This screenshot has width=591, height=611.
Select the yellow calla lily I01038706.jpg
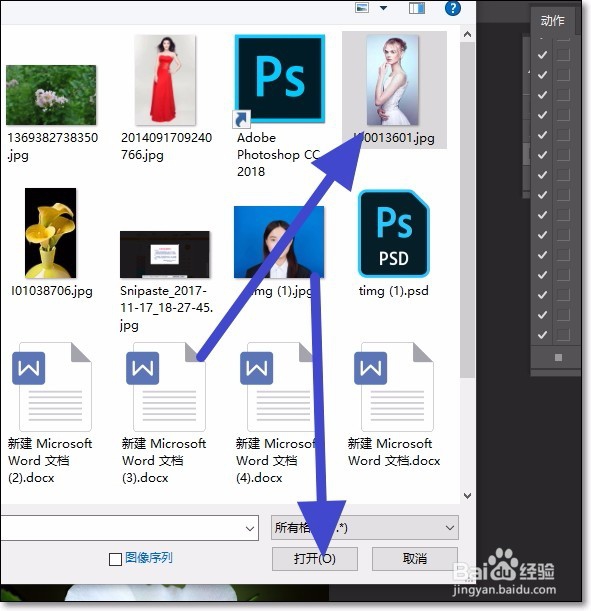(51, 233)
